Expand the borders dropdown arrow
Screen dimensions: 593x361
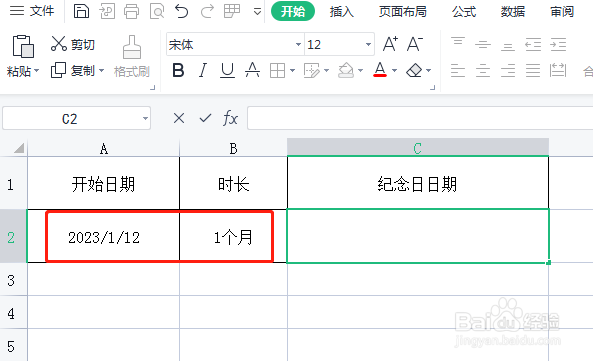(x=292, y=71)
